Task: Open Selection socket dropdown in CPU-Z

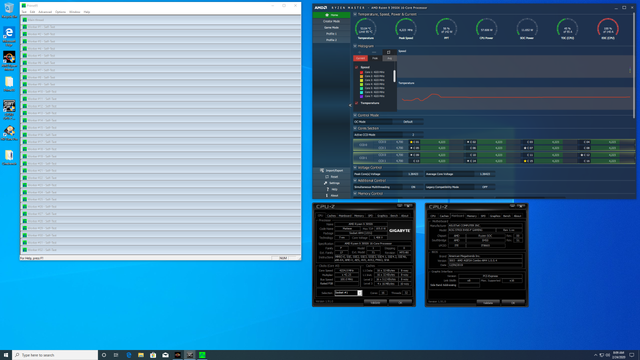Action: [360, 293]
